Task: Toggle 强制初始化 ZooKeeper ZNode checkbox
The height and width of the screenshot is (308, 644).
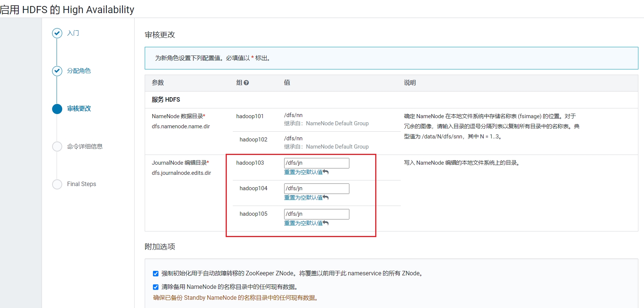Action: tap(156, 273)
